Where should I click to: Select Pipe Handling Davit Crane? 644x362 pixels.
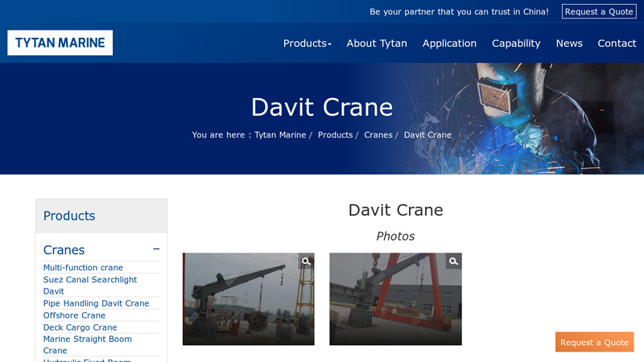tap(96, 303)
